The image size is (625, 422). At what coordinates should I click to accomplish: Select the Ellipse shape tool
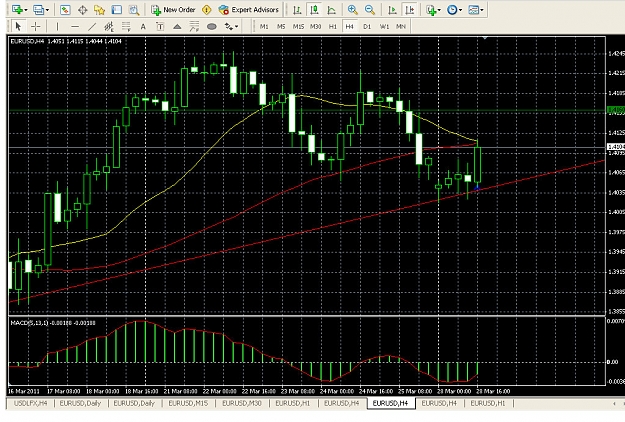212,27
